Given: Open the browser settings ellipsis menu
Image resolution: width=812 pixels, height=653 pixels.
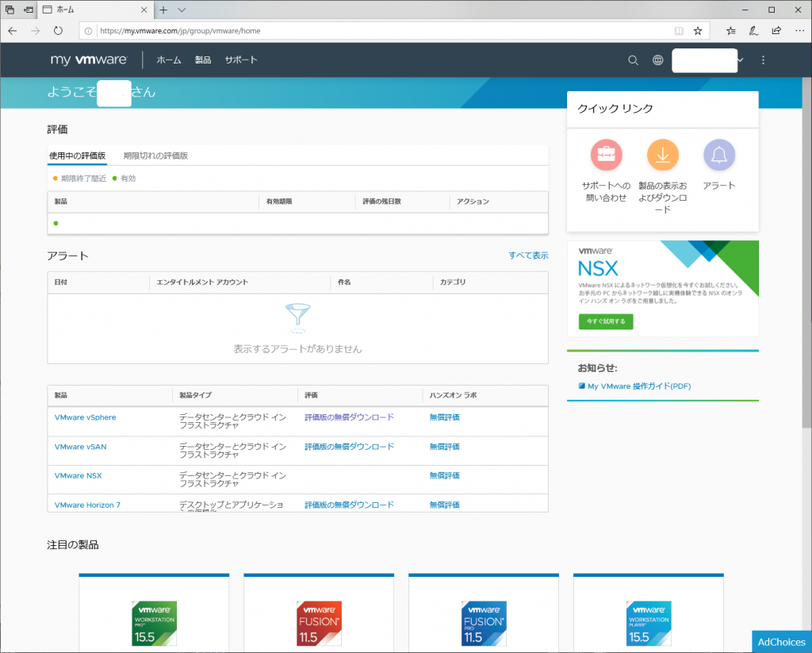Looking at the screenshot, I should click(799, 31).
